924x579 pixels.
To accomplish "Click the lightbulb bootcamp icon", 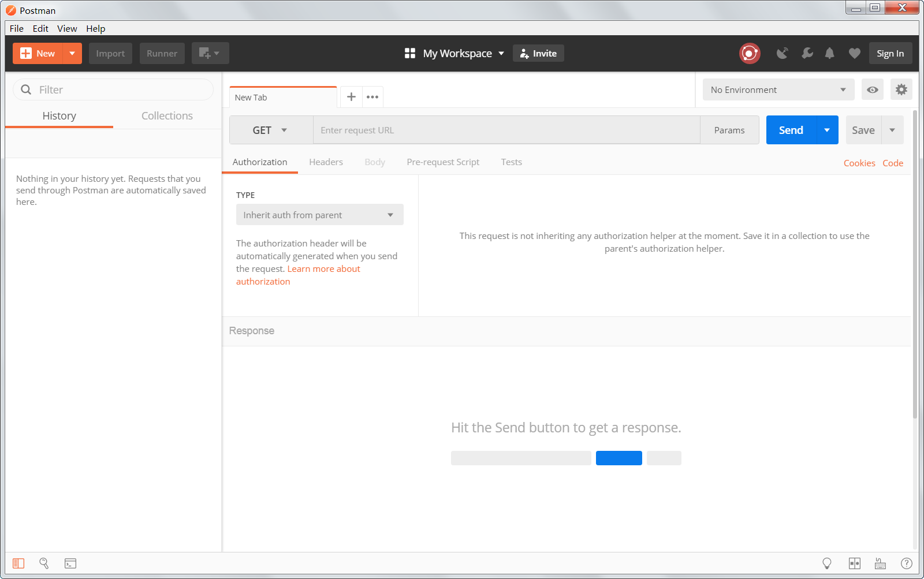I will click(827, 563).
